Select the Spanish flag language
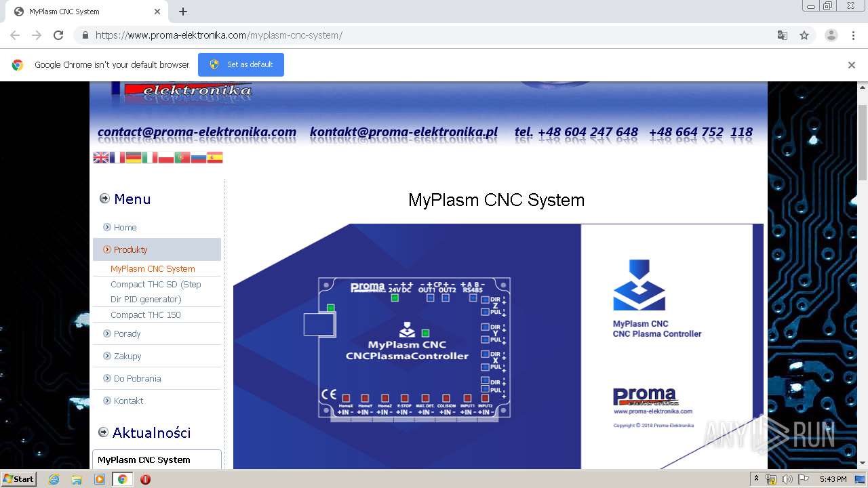 pyautogui.click(x=215, y=157)
